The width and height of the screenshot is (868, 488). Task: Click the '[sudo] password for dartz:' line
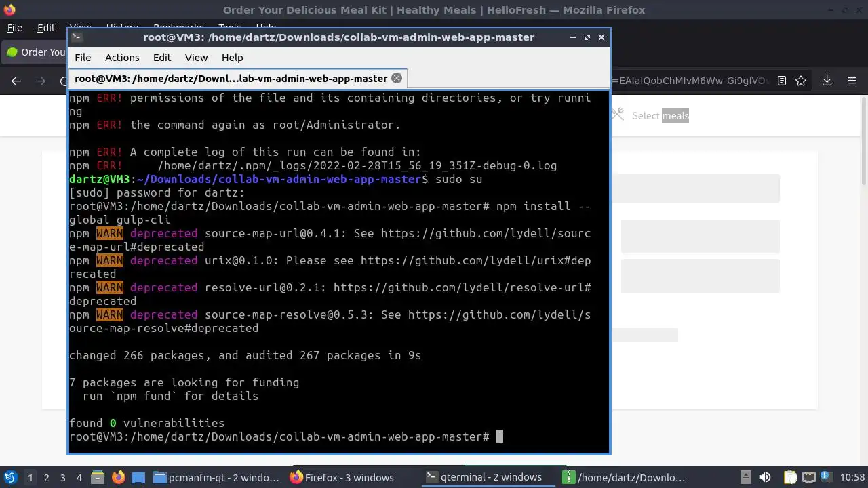click(x=157, y=192)
